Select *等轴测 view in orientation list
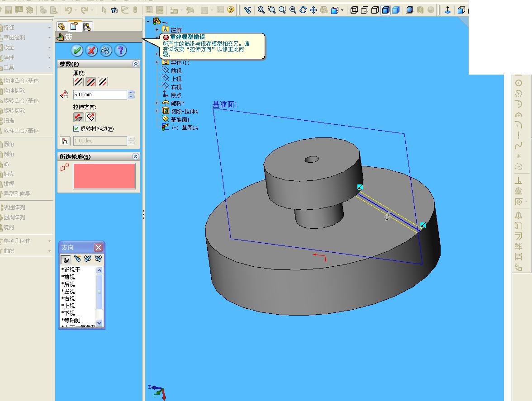532x401 pixels. 71,321
